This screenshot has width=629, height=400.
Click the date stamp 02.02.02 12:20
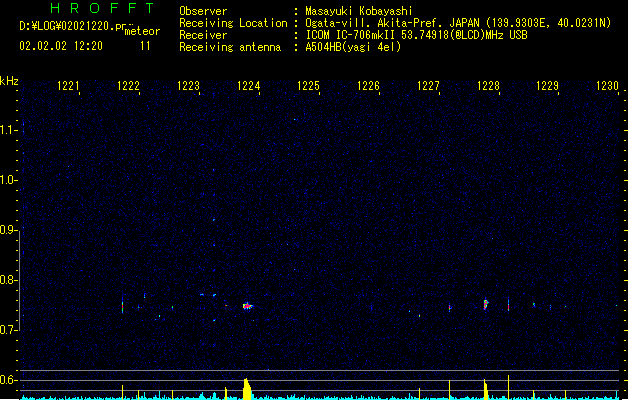(x=61, y=46)
